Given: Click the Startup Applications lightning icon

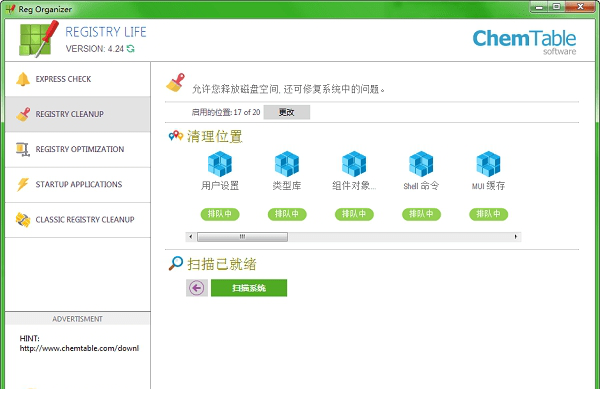Looking at the screenshot, I should coord(23,184).
